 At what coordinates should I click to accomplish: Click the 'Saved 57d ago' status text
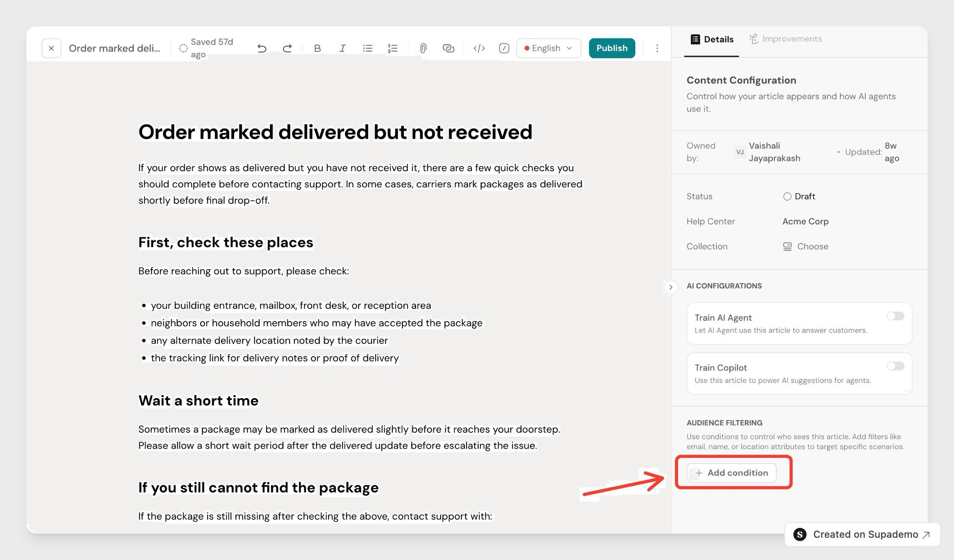point(212,48)
